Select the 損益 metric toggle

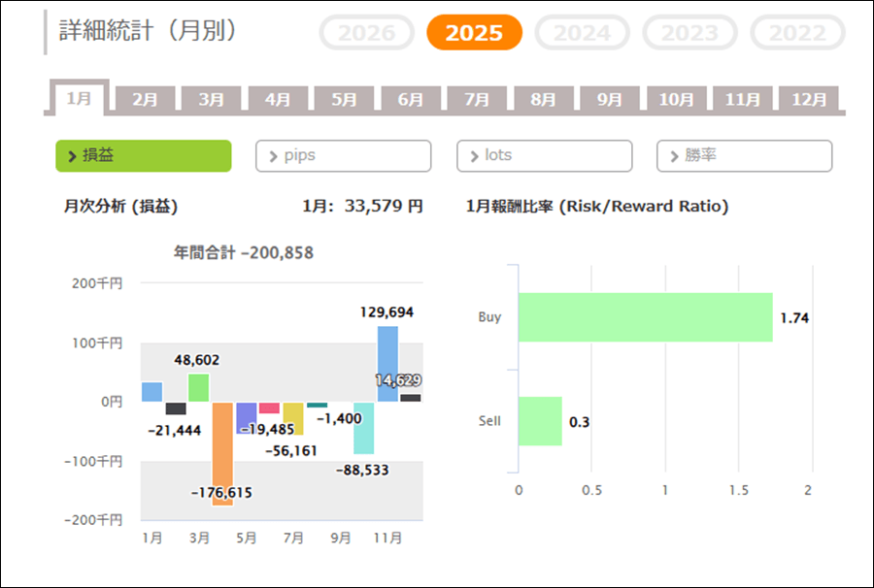[x=144, y=156]
